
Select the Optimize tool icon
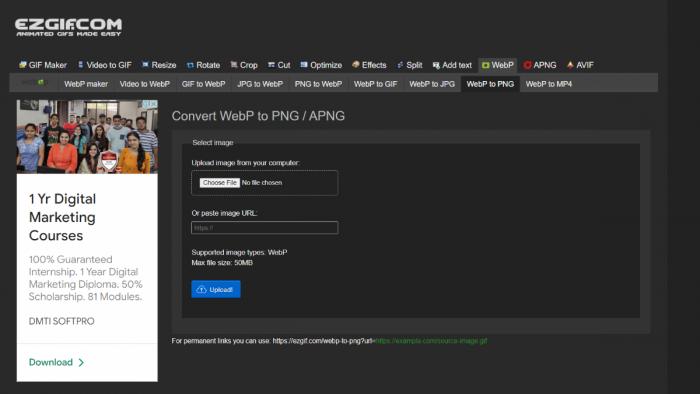point(304,65)
